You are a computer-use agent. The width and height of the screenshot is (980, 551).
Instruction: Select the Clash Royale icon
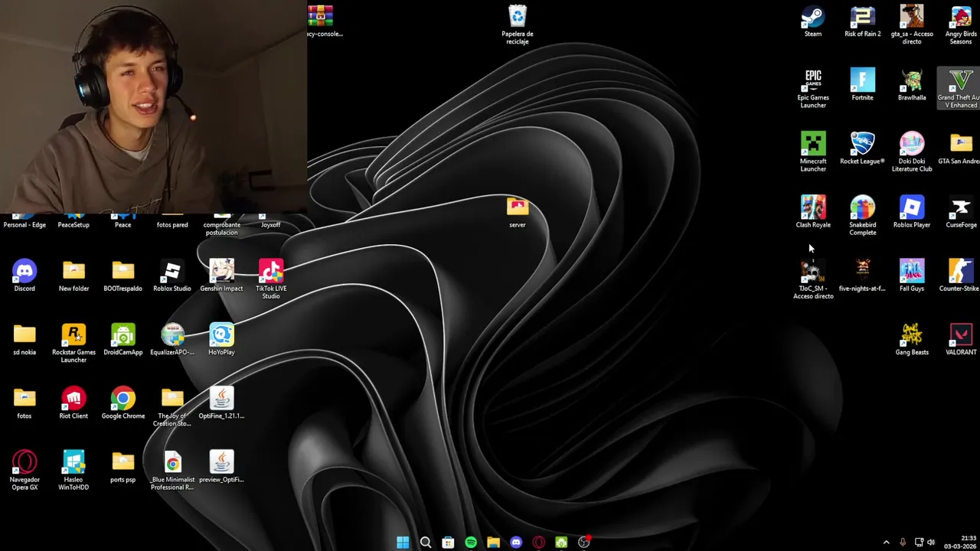pos(813,212)
